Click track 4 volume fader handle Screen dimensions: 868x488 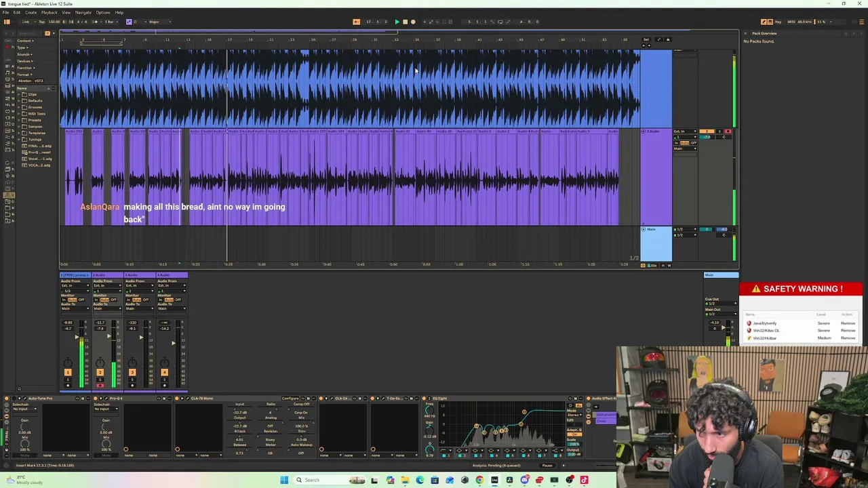pyautogui.click(x=174, y=343)
